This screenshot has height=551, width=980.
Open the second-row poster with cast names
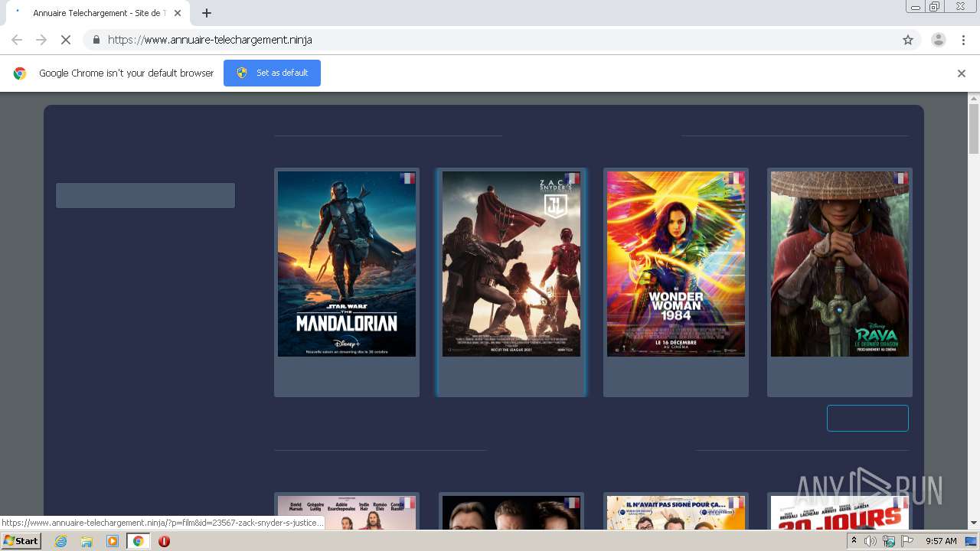click(x=347, y=513)
